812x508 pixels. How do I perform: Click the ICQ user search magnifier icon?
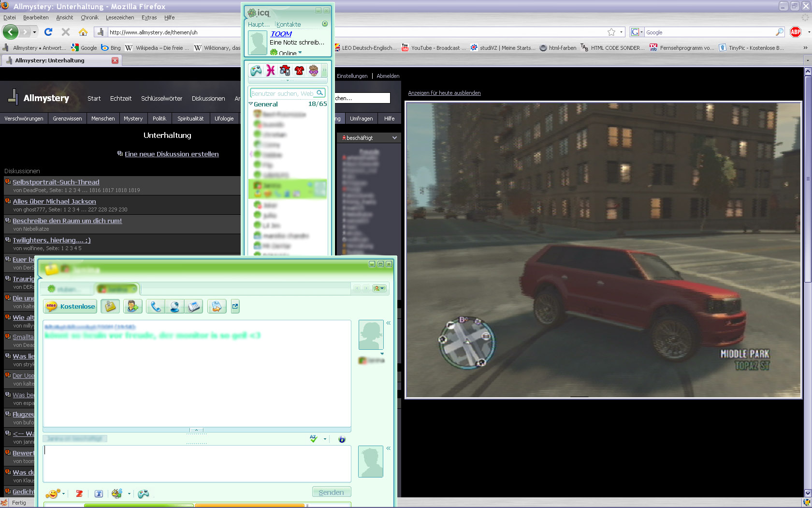[319, 93]
